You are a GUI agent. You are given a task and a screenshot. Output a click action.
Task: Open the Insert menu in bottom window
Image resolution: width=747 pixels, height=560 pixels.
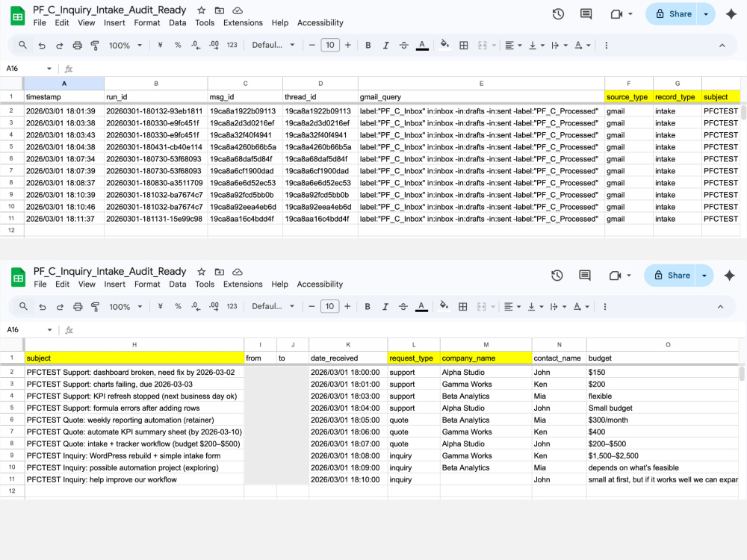(114, 284)
